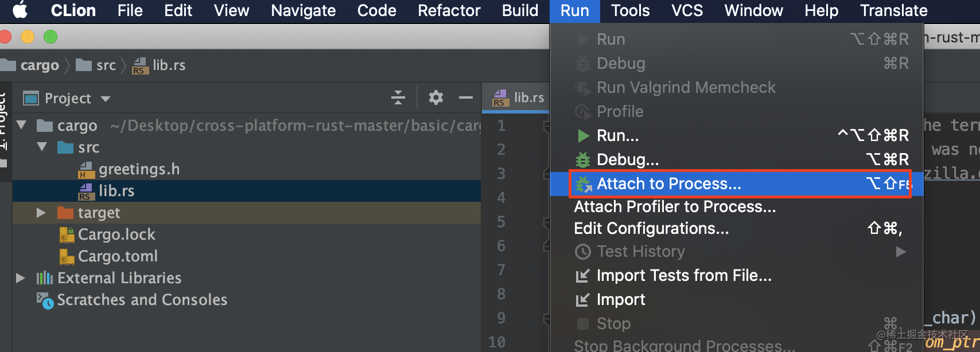The height and width of the screenshot is (352, 980).
Task: Expand the target folder
Action: 41,213
